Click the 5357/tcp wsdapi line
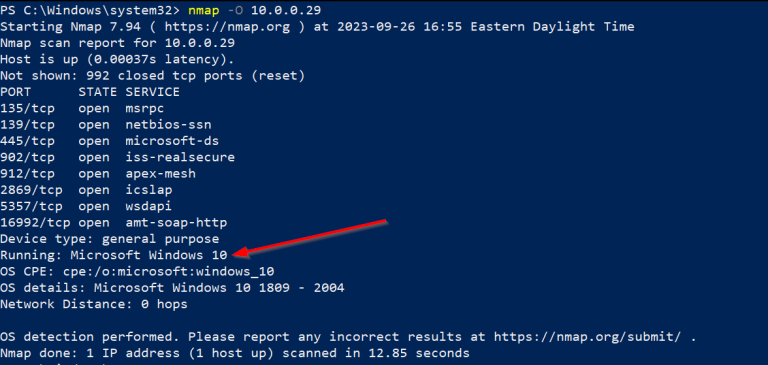Screen dimensions: 768x365 click(x=86, y=206)
